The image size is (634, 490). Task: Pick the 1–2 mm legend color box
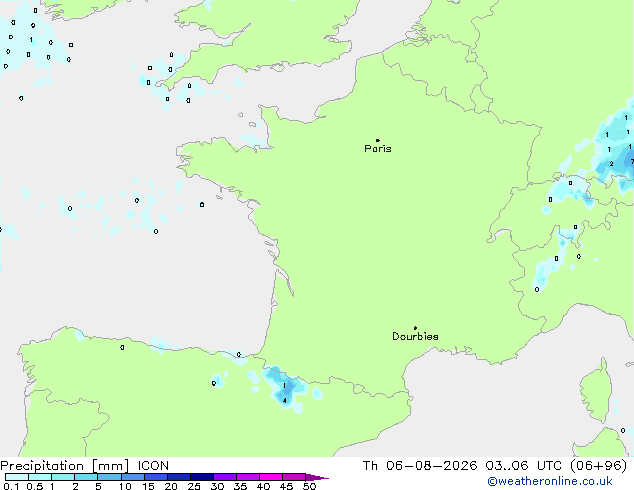pos(63,477)
